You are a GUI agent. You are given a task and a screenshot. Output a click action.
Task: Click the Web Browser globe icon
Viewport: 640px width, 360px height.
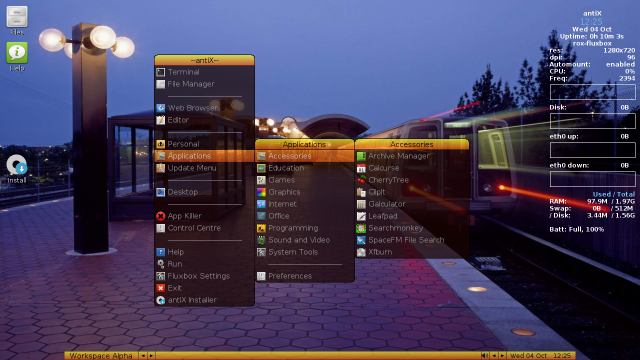(x=161, y=108)
